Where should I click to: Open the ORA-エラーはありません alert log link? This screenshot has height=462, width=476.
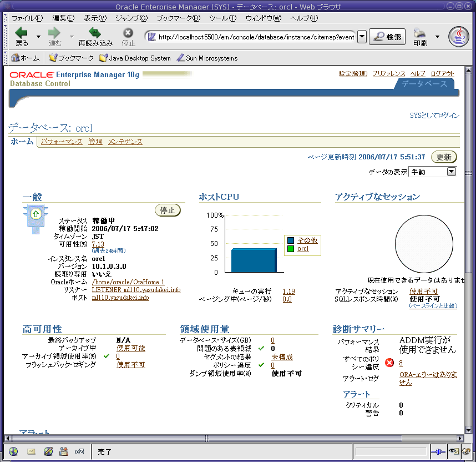(428, 378)
